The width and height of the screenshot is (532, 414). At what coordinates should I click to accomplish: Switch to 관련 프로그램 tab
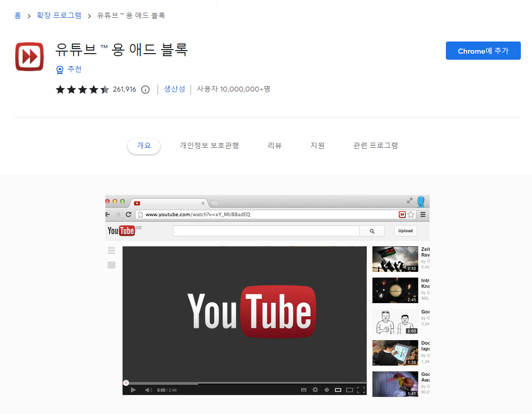pyautogui.click(x=375, y=146)
